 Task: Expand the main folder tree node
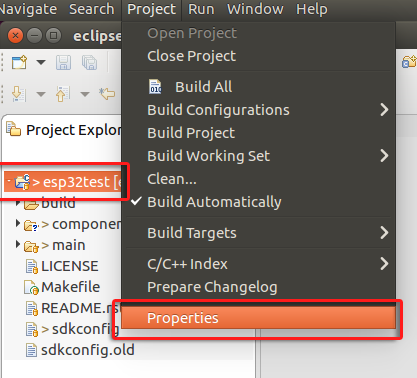pyautogui.click(x=18, y=244)
